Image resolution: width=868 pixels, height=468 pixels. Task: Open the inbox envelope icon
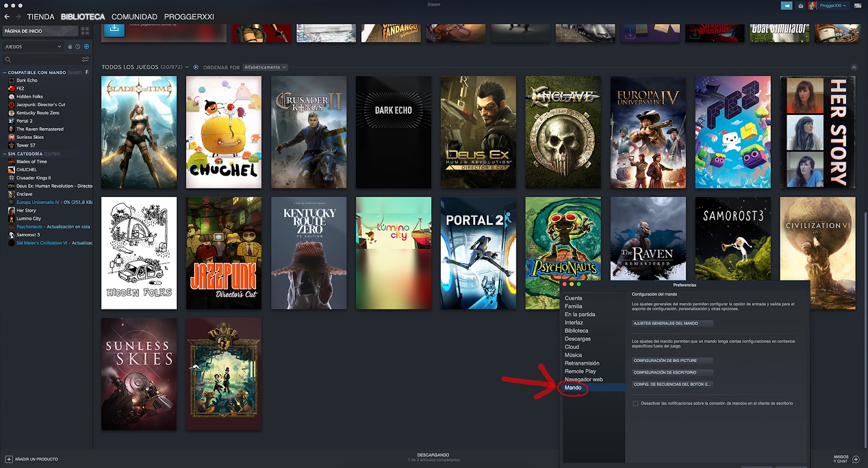coord(801,5)
